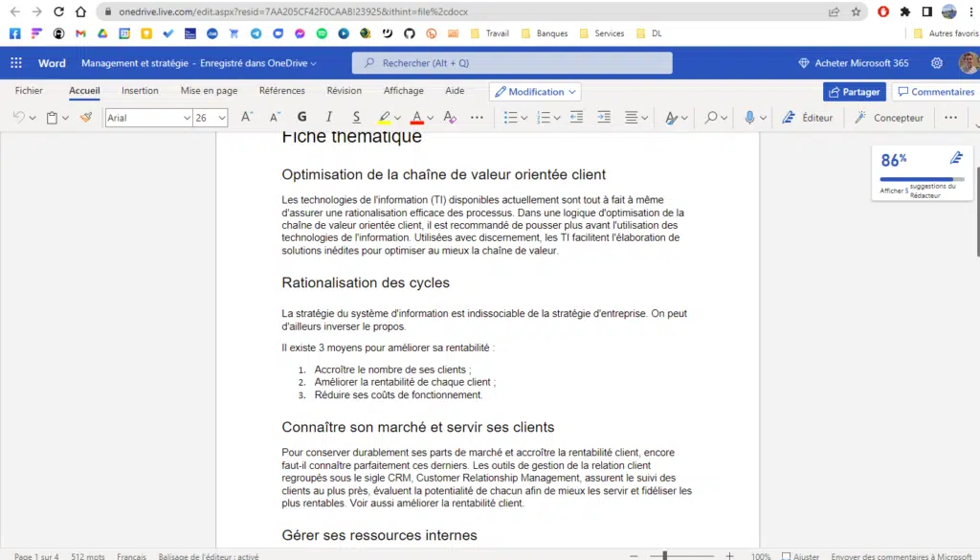The image size is (980, 560).
Task: Open the Word app launcher grid
Action: [x=16, y=63]
